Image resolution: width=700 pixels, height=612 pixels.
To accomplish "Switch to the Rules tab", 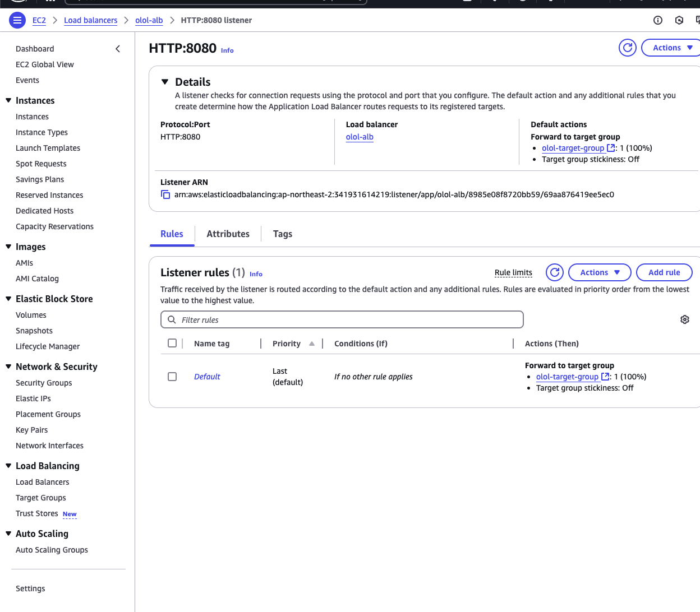I will click(x=172, y=234).
